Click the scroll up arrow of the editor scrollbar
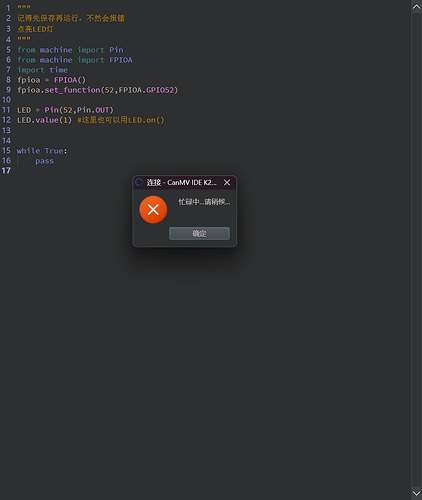The height and width of the screenshot is (500, 422). point(416,7)
